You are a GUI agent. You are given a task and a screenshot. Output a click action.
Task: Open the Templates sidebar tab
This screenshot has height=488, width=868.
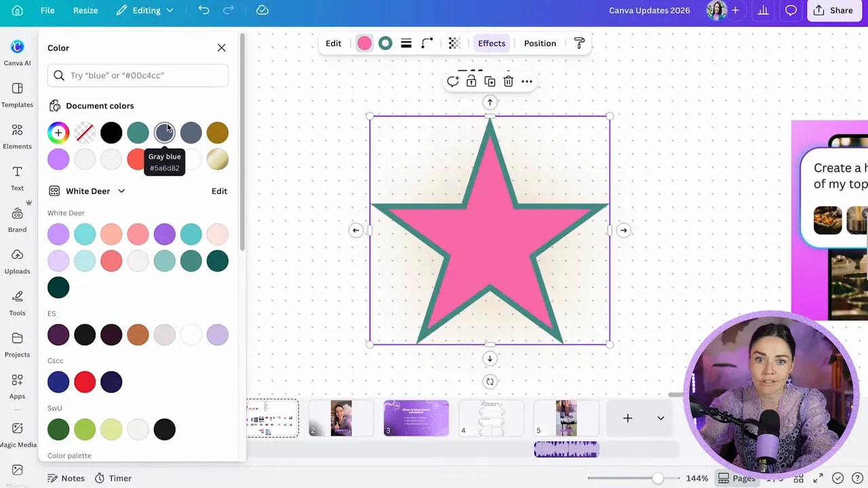(x=17, y=95)
